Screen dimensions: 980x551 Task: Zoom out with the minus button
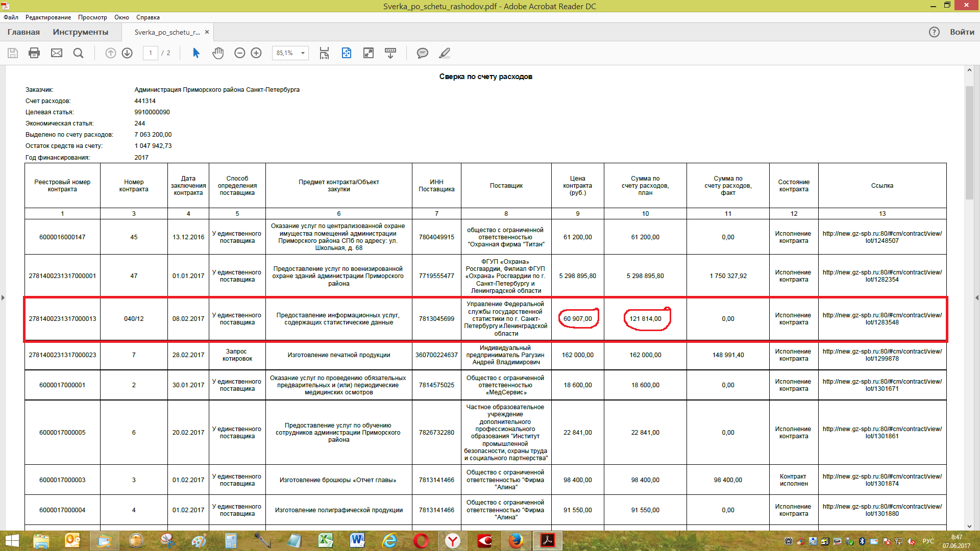[239, 53]
